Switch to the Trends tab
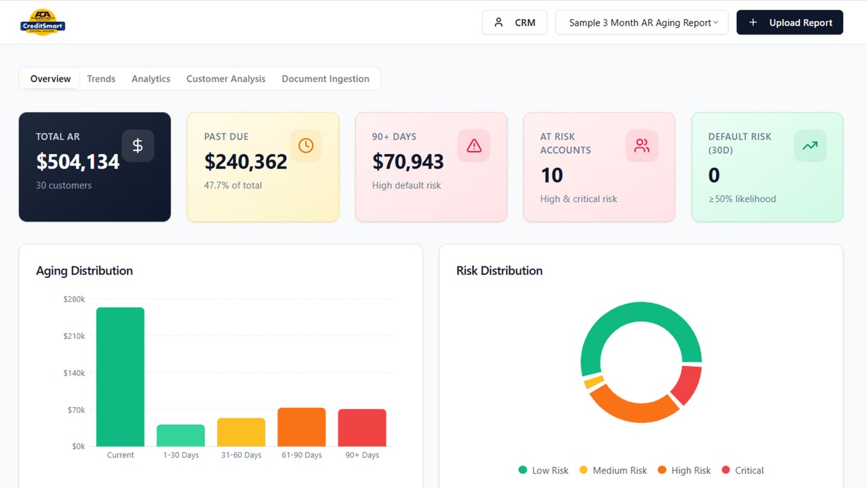The width and height of the screenshot is (868, 488). 101,79
